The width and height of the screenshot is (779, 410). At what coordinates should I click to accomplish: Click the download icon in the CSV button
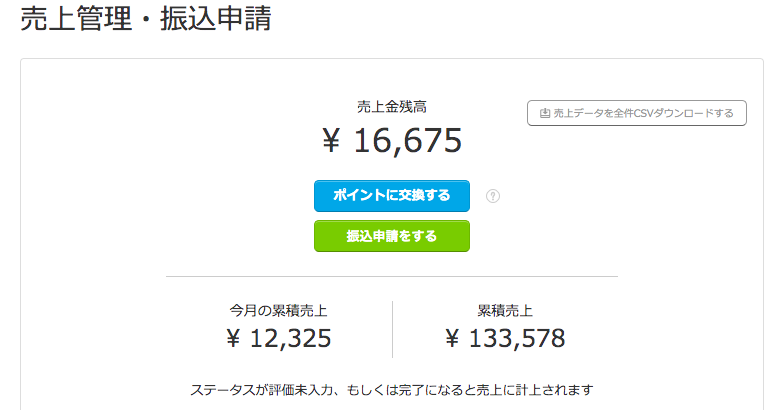coord(545,113)
